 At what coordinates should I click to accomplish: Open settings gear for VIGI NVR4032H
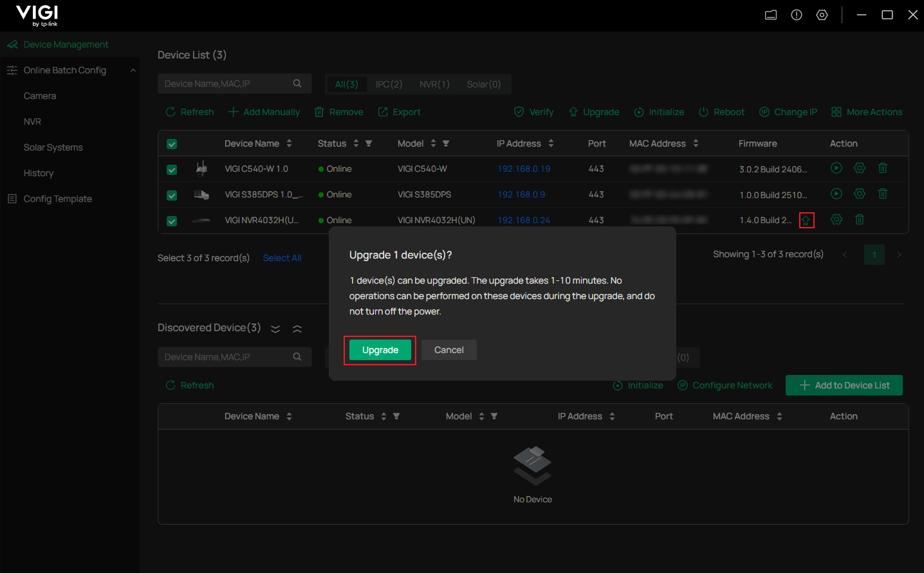[x=836, y=219]
